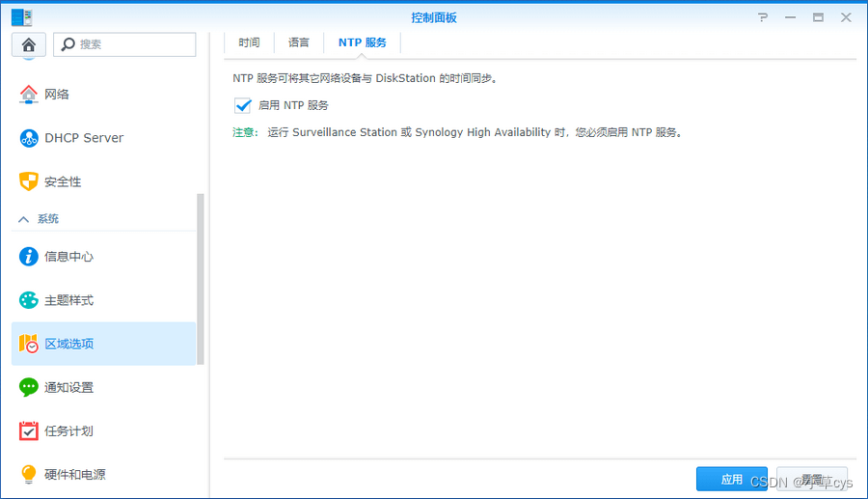This screenshot has width=868, height=499.
Task: Focus the 搜索 search input field
Action: pyautogui.click(x=124, y=44)
